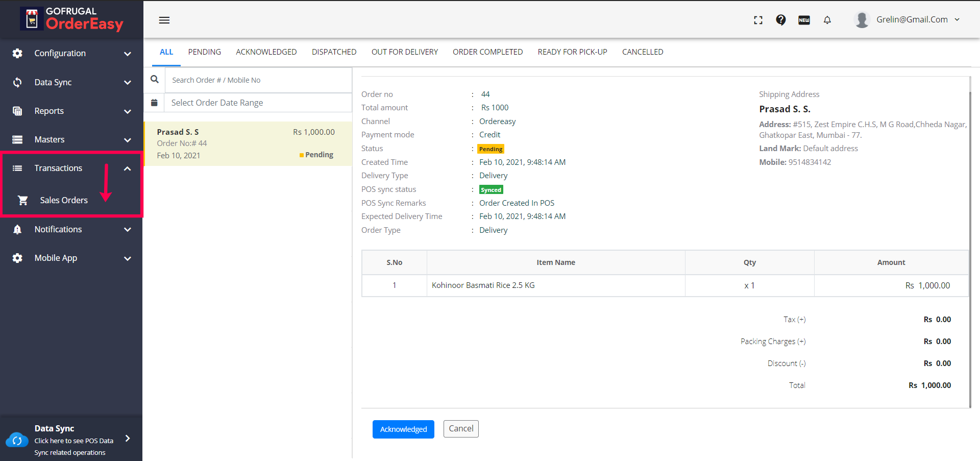Toggle fullscreen mode icon

[758, 20]
